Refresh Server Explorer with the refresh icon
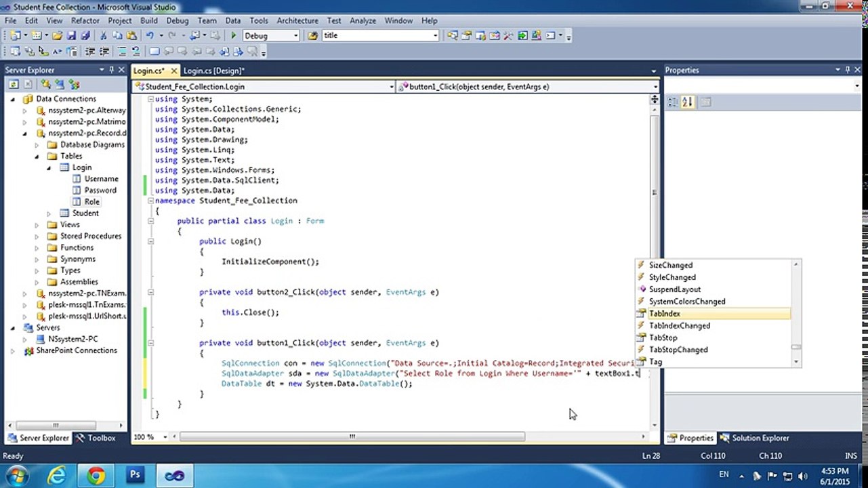Viewport: 868px width, 488px height. coord(13,85)
